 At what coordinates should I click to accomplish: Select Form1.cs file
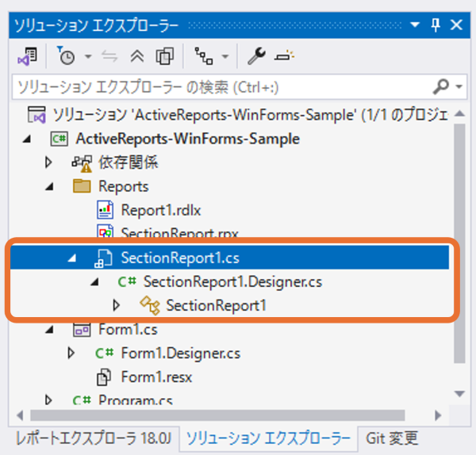[128, 330]
